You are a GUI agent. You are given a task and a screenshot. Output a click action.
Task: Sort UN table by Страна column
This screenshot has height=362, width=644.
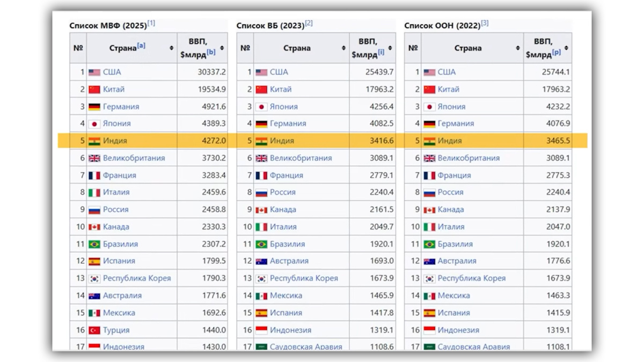517,48
